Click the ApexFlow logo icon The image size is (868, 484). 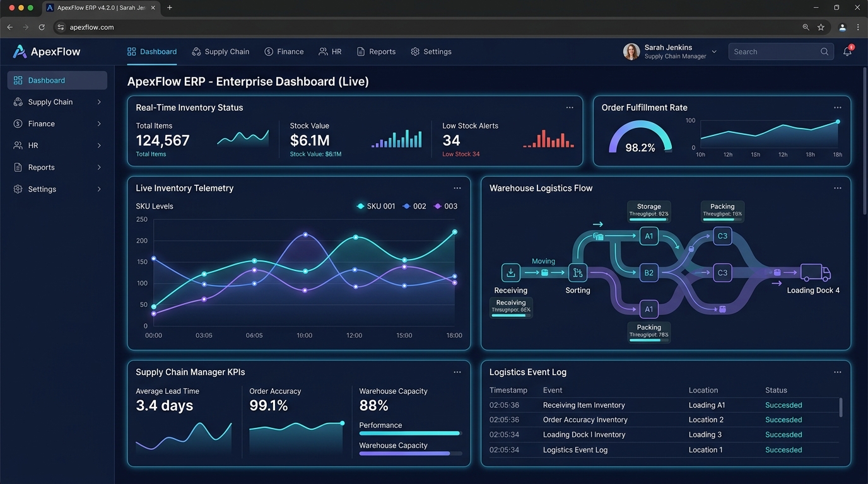(20, 52)
